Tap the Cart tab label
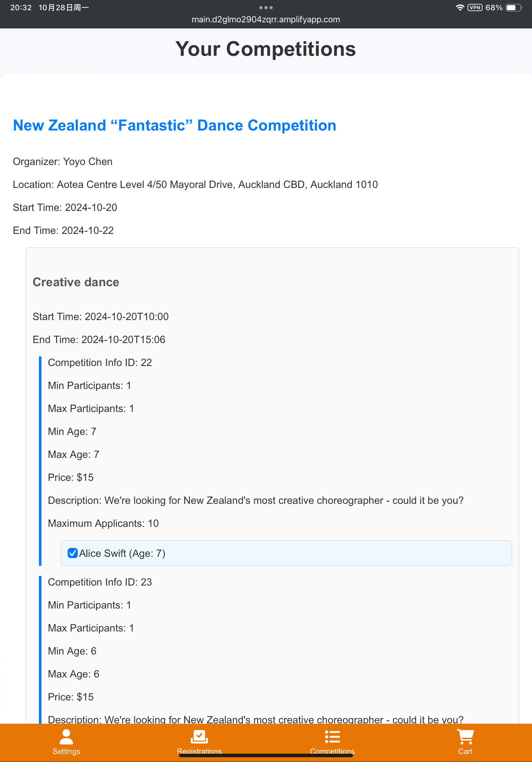 (465, 751)
